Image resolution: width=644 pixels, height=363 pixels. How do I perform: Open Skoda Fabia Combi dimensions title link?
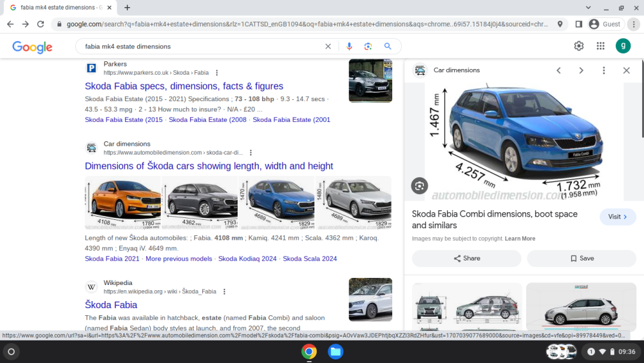pyautogui.click(x=495, y=219)
